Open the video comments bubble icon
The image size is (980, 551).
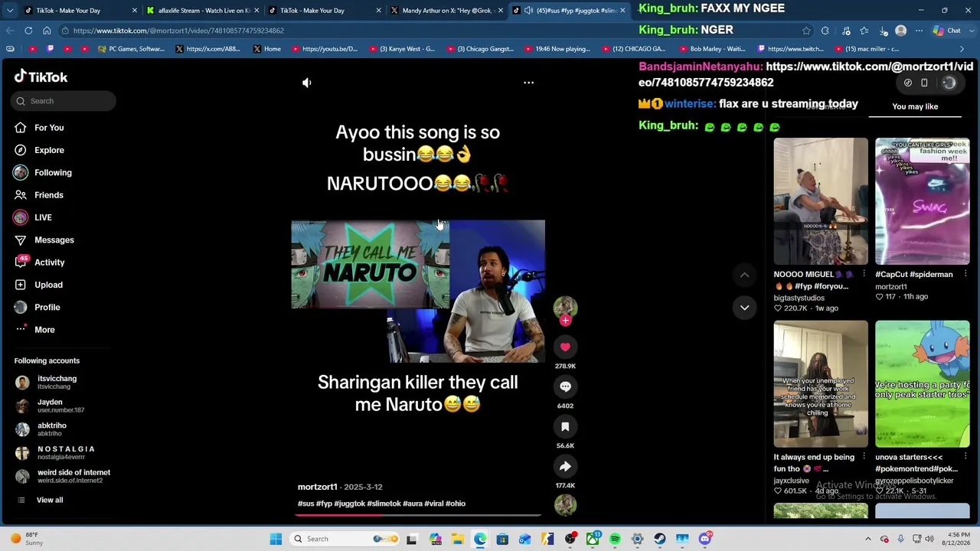pos(565,386)
